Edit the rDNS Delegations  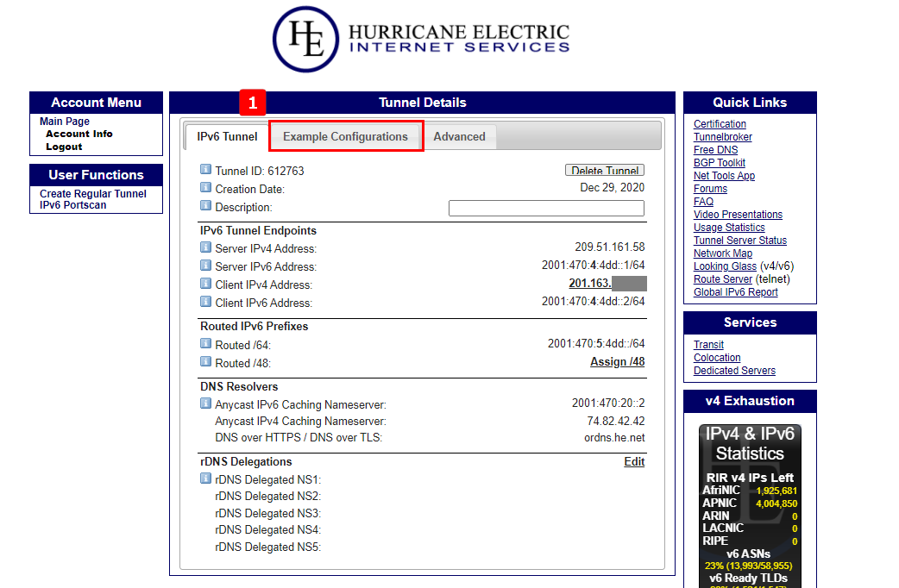coord(634,462)
